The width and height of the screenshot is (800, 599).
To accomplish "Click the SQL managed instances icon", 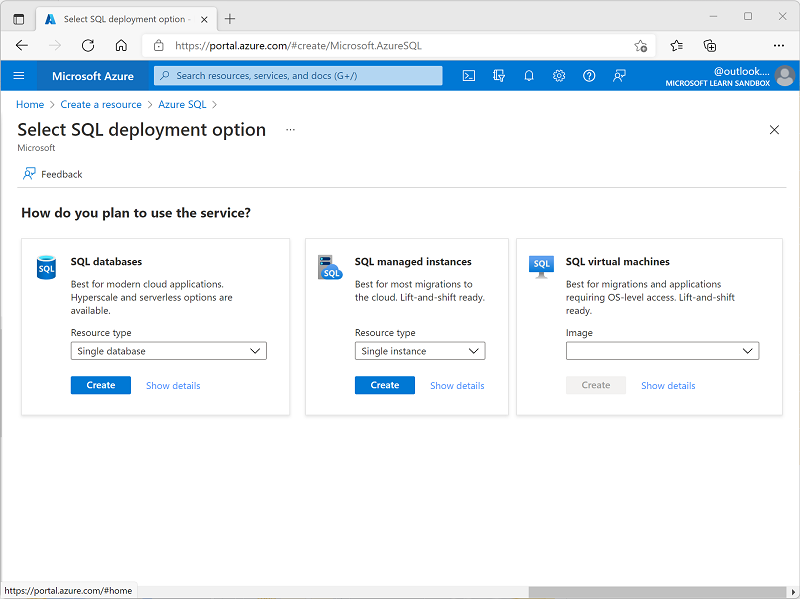I will [330, 267].
